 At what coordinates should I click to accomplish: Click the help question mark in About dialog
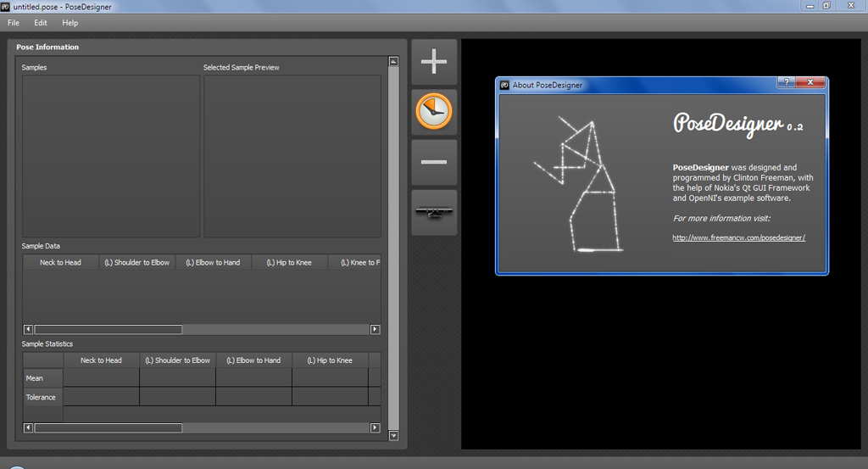point(786,82)
